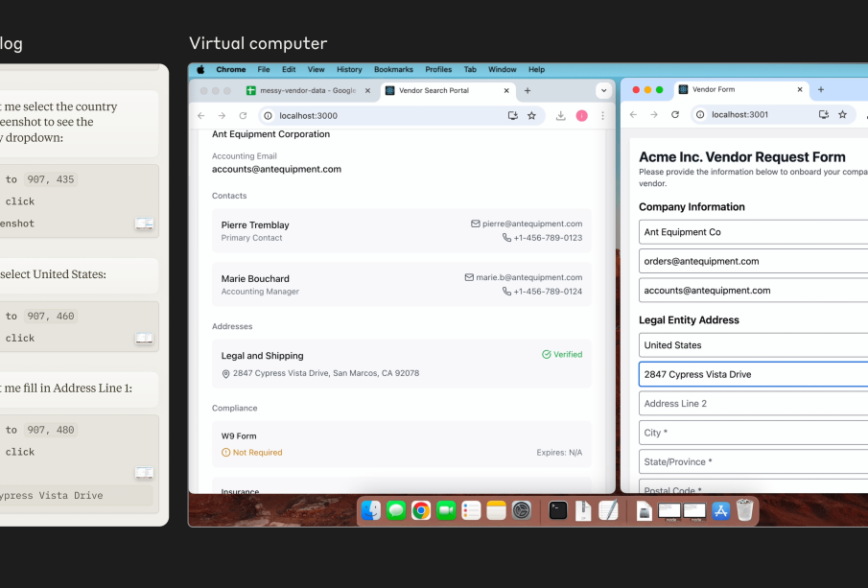Click the pink profile avatar icon

(582, 116)
